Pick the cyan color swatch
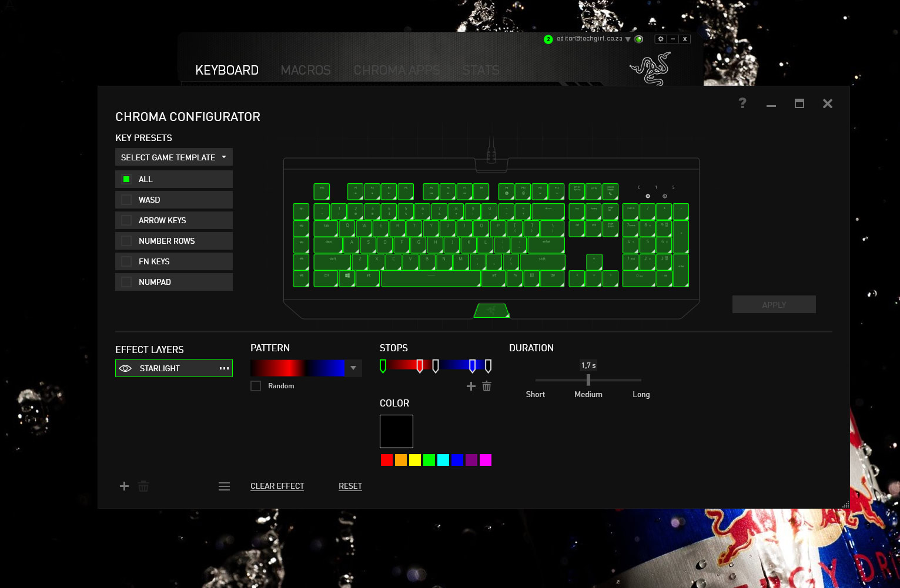Viewport: 900px width, 588px height. pyautogui.click(x=443, y=460)
